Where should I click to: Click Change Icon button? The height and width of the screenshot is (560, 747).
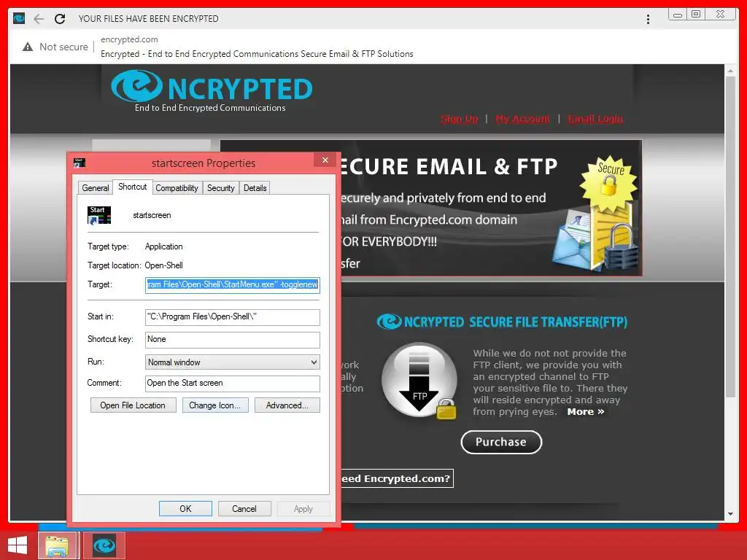pos(215,405)
